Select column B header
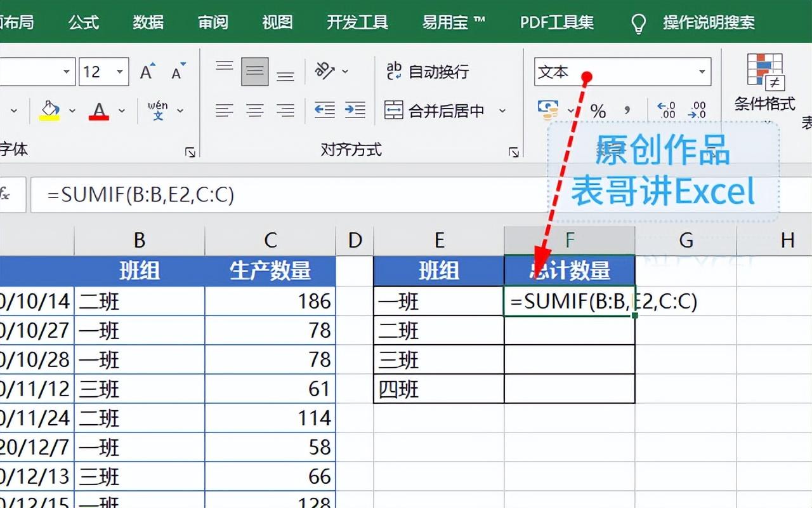Screen dimensions: 812x508 point(140,240)
